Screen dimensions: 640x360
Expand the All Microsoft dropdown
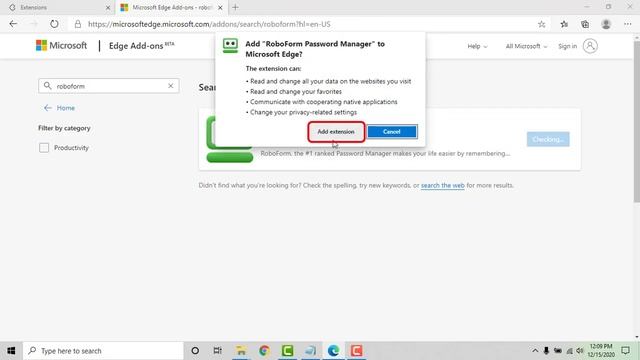click(526, 46)
